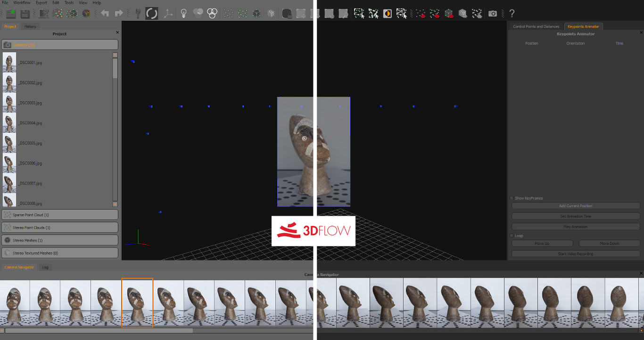Click the redo arrow icon
This screenshot has height=340, width=644.
coord(119,14)
